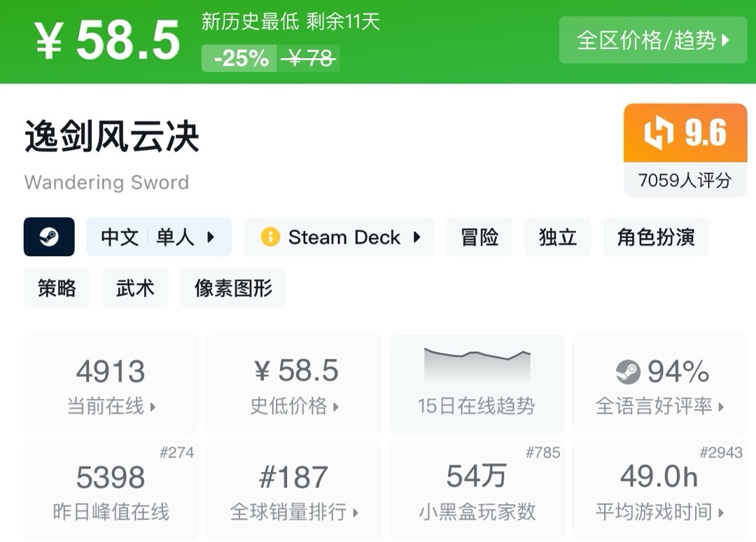Screen dimensions: 756x542
Task: Select the 角色扮演 RPG tag
Action: [x=656, y=237]
